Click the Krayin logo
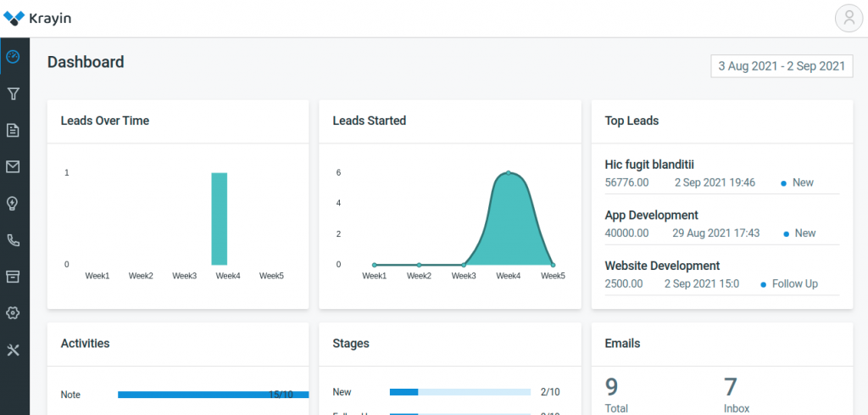Image resolution: width=868 pixels, height=415 pixels. 37,19
